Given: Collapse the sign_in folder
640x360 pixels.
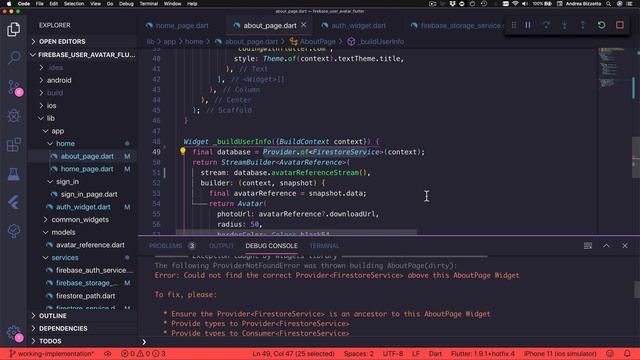Looking at the screenshot, I should point(67,182).
